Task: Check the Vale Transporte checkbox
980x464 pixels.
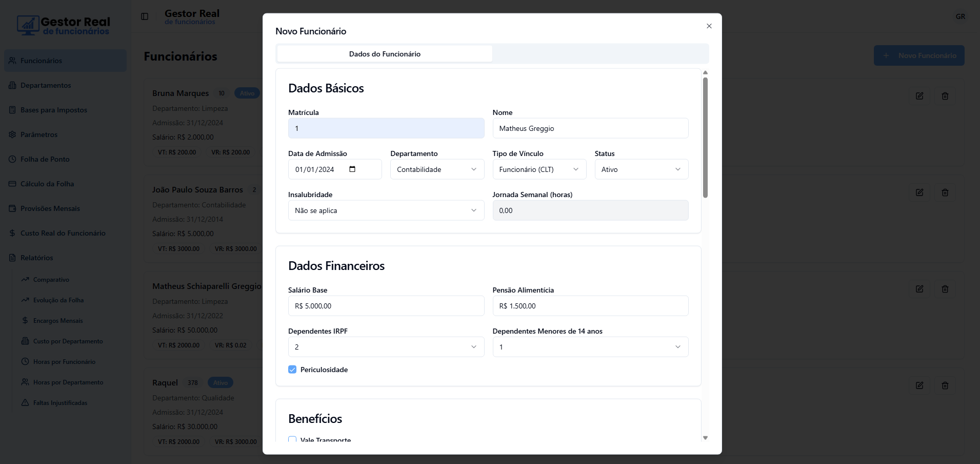Action: point(292,439)
